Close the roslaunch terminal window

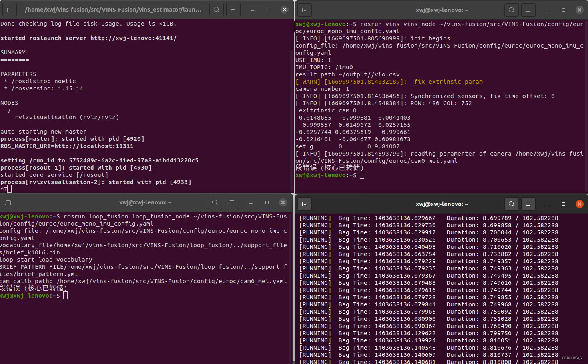(285, 10)
